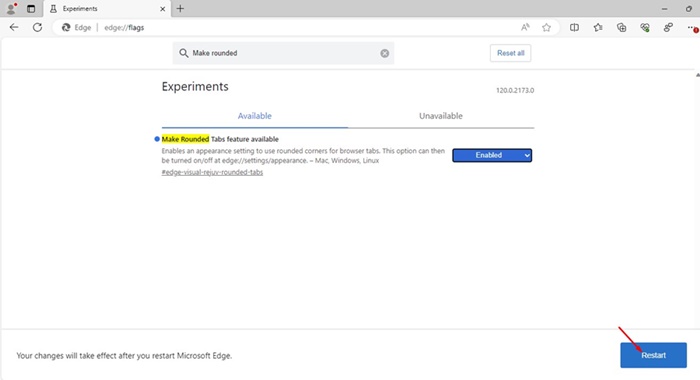Image resolution: width=700 pixels, height=380 pixels.
Task: Click the browser back arrow
Action: 14,27
